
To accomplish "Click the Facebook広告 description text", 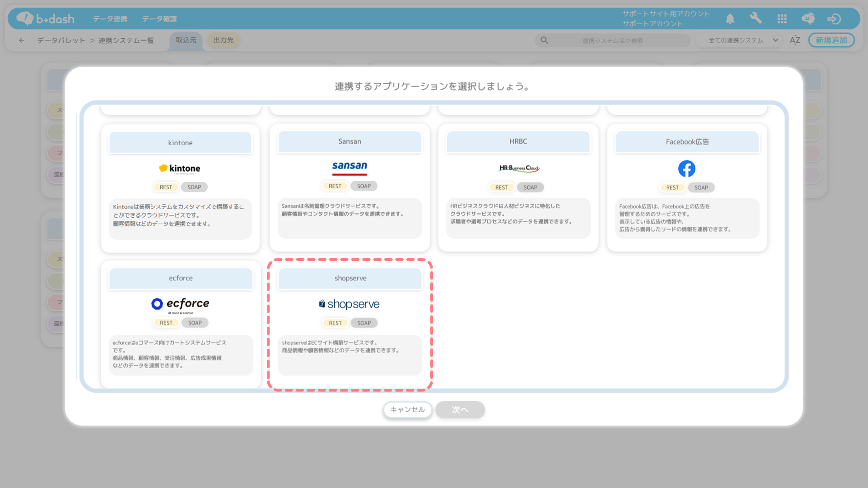I will 675,218.
